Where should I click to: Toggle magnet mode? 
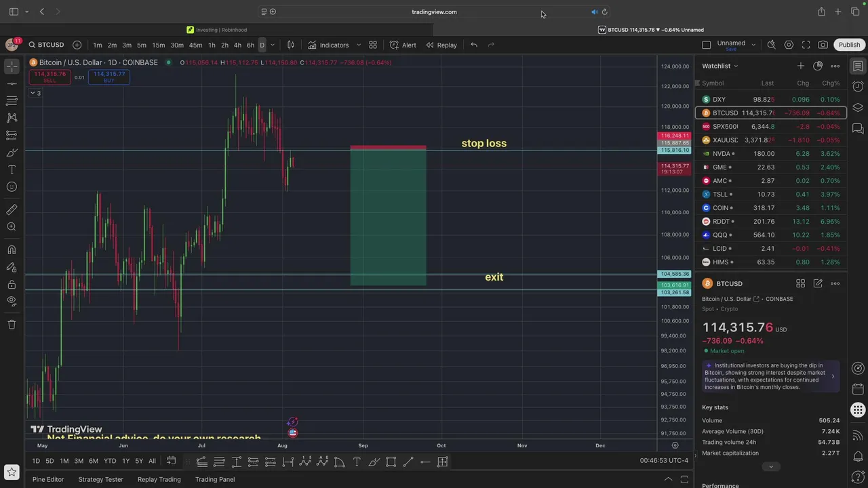pos(12,250)
